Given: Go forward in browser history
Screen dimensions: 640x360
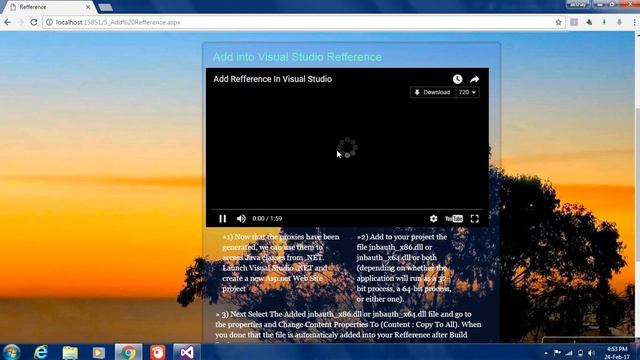Looking at the screenshot, I should pos(21,22).
